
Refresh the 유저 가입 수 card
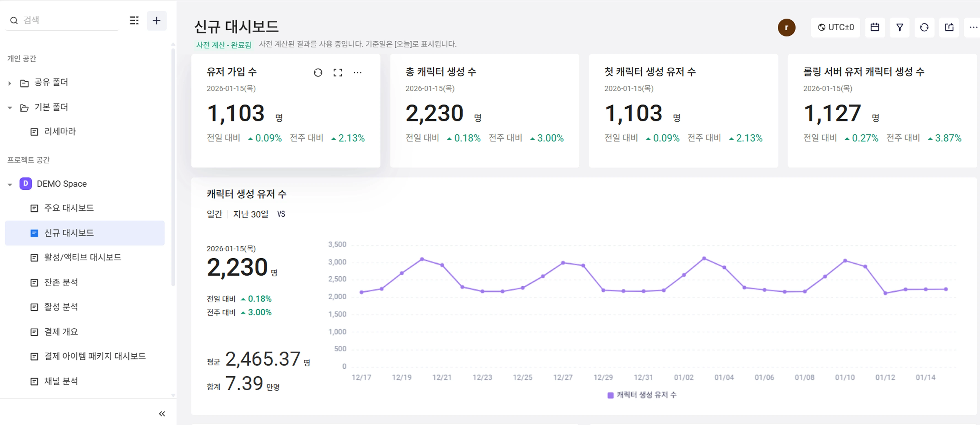pyautogui.click(x=318, y=72)
